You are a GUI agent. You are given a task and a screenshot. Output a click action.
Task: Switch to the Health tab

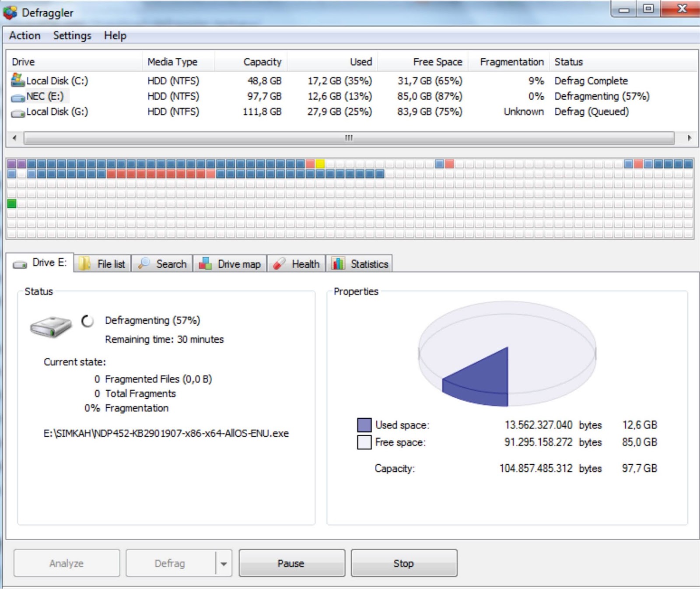[296, 263]
